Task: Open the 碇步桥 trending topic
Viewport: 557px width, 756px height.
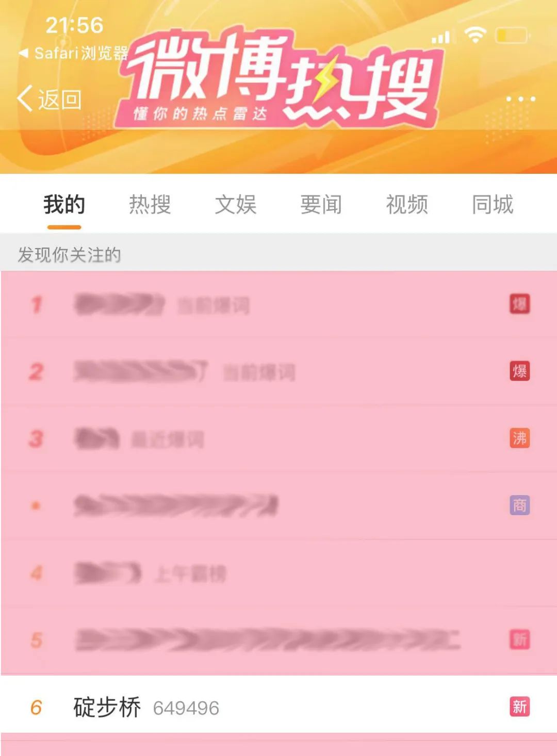Action: [278, 706]
